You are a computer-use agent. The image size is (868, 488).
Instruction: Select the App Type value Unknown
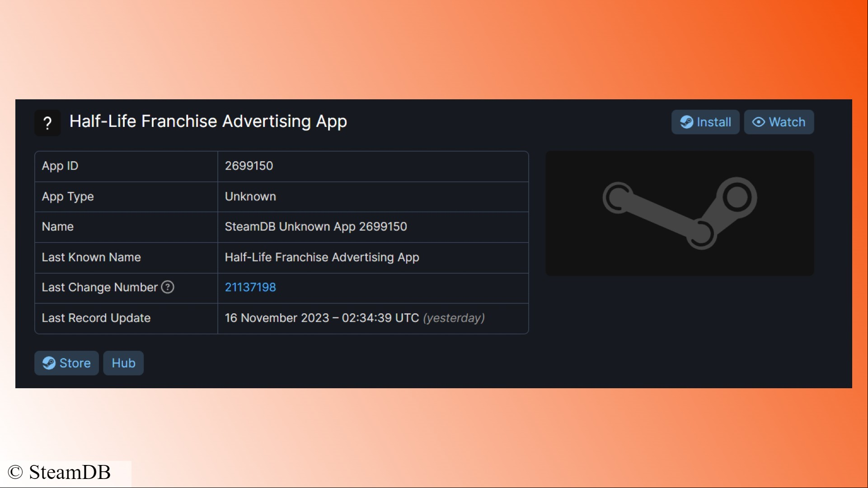[x=250, y=196]
